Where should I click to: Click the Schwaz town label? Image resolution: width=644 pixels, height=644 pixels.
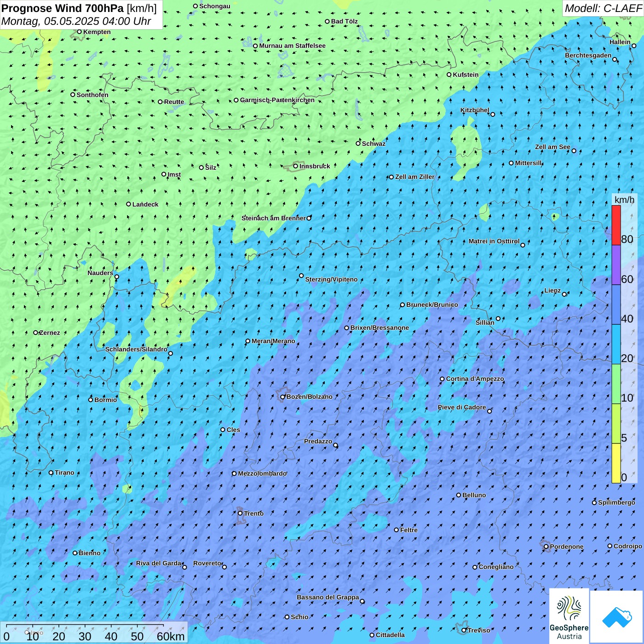click(374, 144)
